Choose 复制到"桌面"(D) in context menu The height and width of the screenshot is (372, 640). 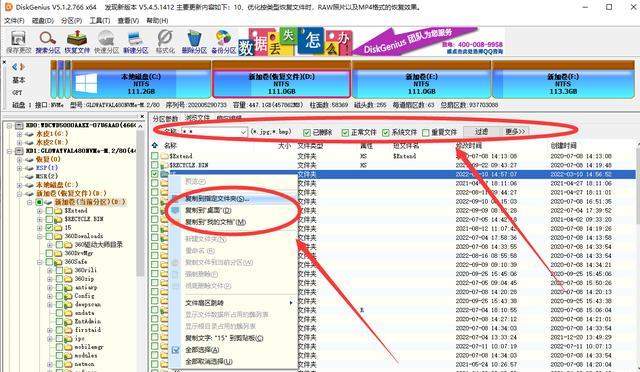click(233, 210)
